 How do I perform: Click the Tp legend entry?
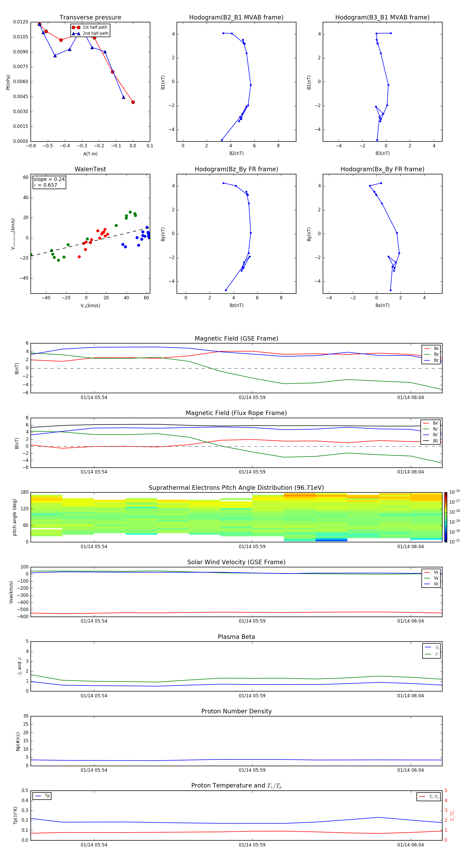click(x=42, y=796)
